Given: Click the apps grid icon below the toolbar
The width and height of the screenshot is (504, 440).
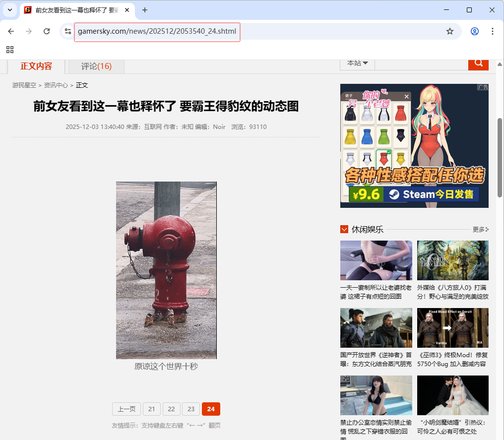Looking at the screenshot, I should click(x=10, y=50).
